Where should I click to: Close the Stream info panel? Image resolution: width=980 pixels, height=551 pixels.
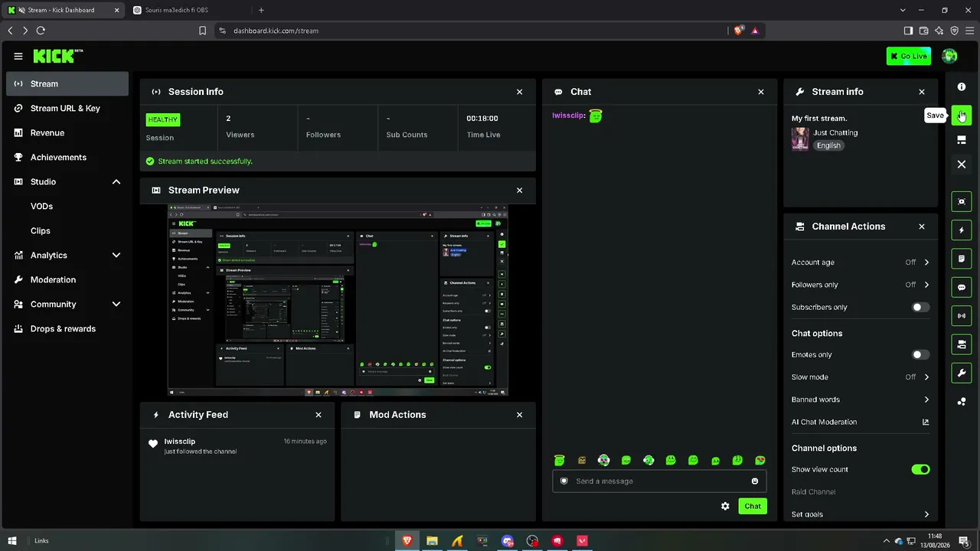(x=922, y=92)
